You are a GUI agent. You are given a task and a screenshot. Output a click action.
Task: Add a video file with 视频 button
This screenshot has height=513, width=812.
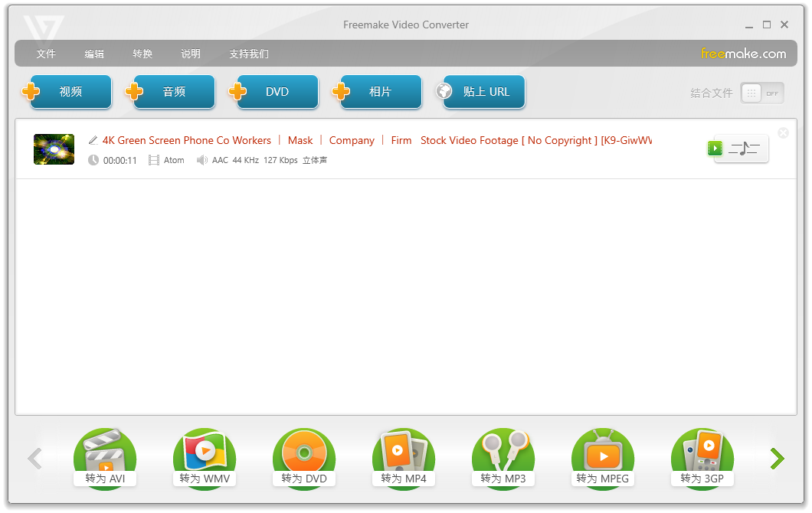point(71,92)
